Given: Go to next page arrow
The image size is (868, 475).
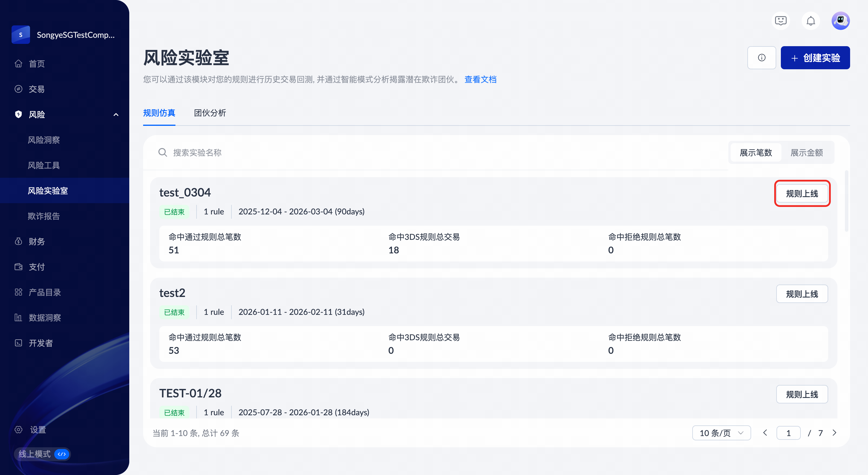Looking at the screenshot, I should pyautogui.click(x=834, y=433).
